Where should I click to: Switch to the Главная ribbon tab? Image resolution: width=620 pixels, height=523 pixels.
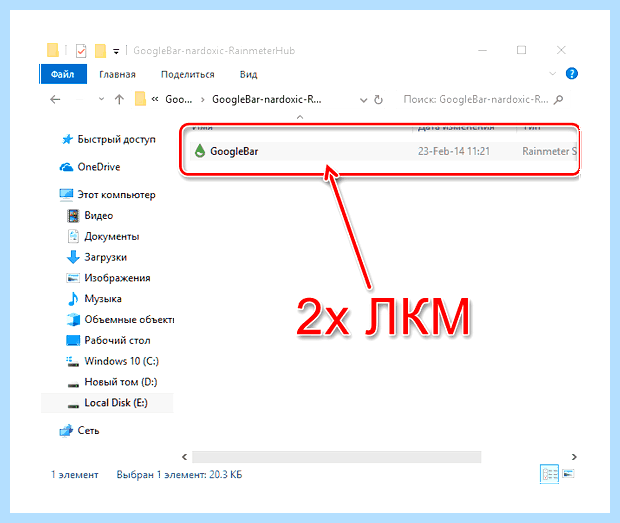tap(117, 74)
